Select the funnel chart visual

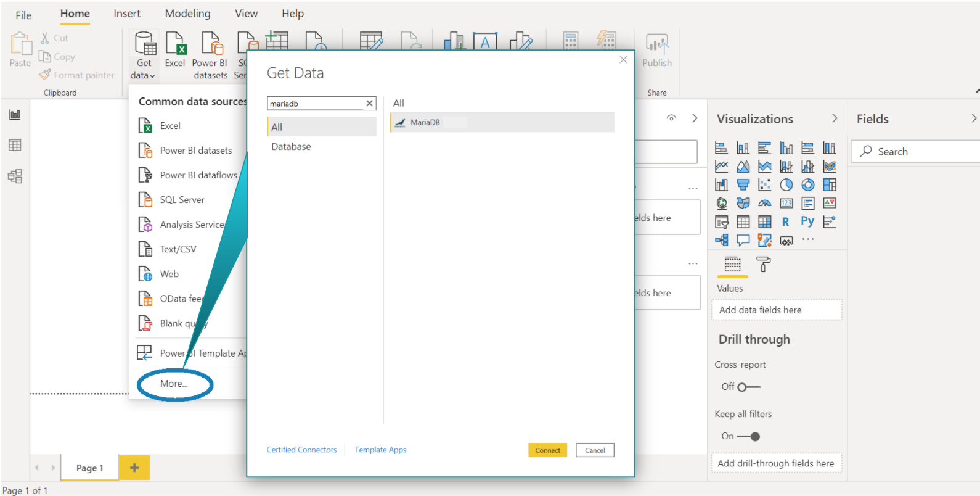(743, 185)
